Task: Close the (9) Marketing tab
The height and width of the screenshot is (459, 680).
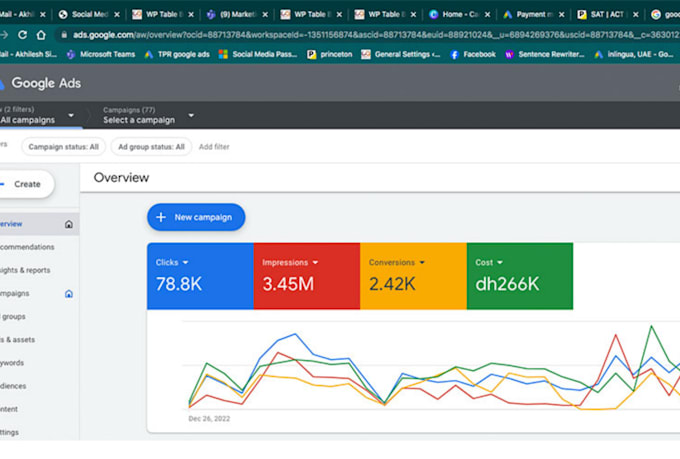Action: pos(265,14)
